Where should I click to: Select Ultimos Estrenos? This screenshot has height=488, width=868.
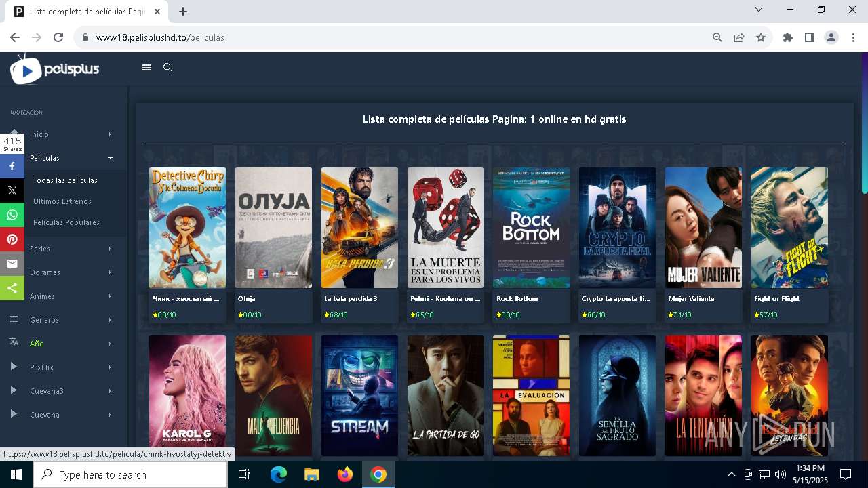click(x=62, y=201)
